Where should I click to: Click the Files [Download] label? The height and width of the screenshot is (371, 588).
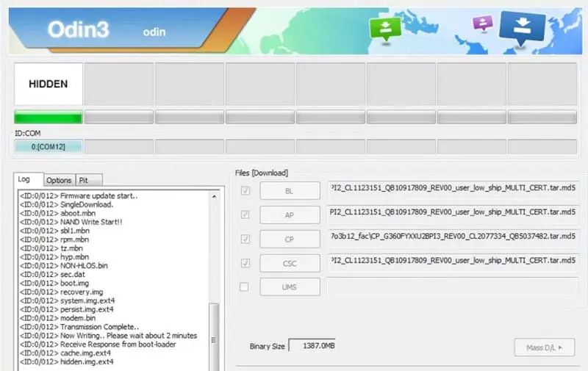262,173
